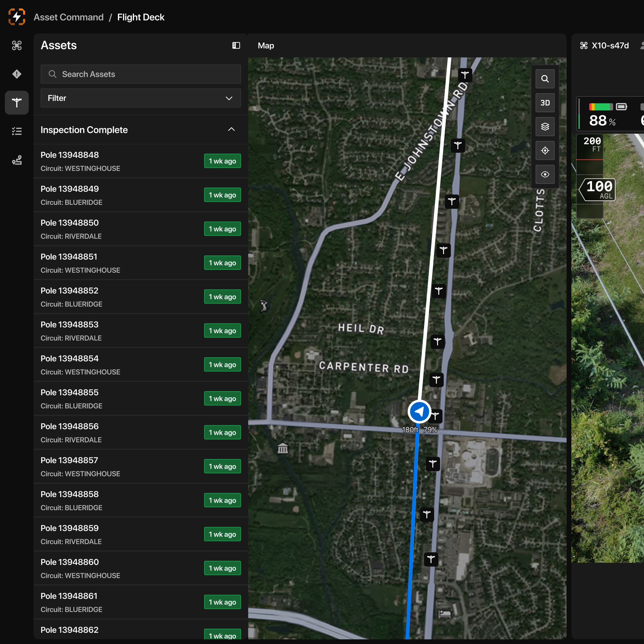Click 1 wk ago badge for Pole 13948856
The width and height of the screenshot is (644, 644).
(x=222, y=432)
